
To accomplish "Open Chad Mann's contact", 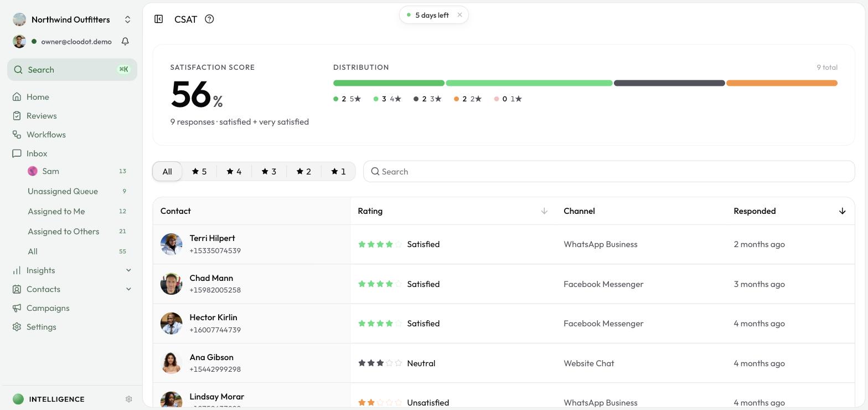I will pyautogui.click(x=211, y=278).
